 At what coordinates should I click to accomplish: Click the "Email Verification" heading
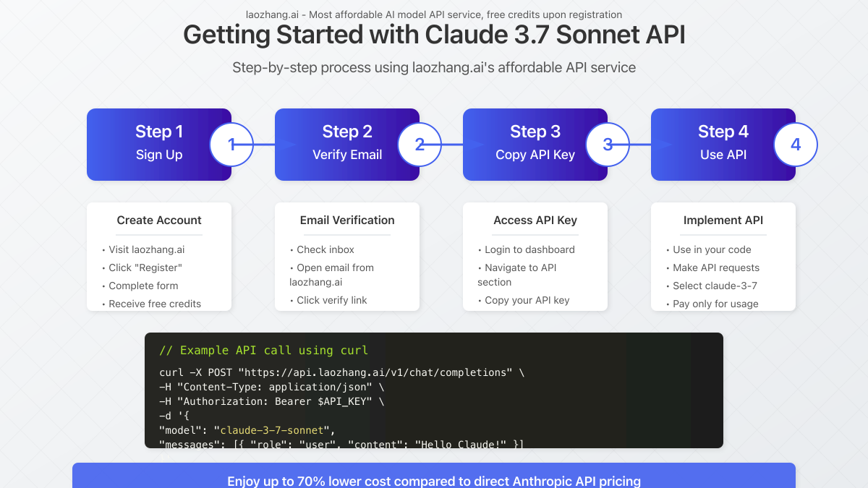(x=347, y=221)
